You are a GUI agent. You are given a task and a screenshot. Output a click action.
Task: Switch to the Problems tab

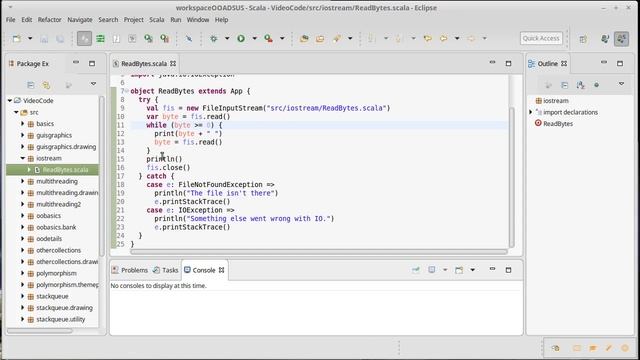pos(130,270)
